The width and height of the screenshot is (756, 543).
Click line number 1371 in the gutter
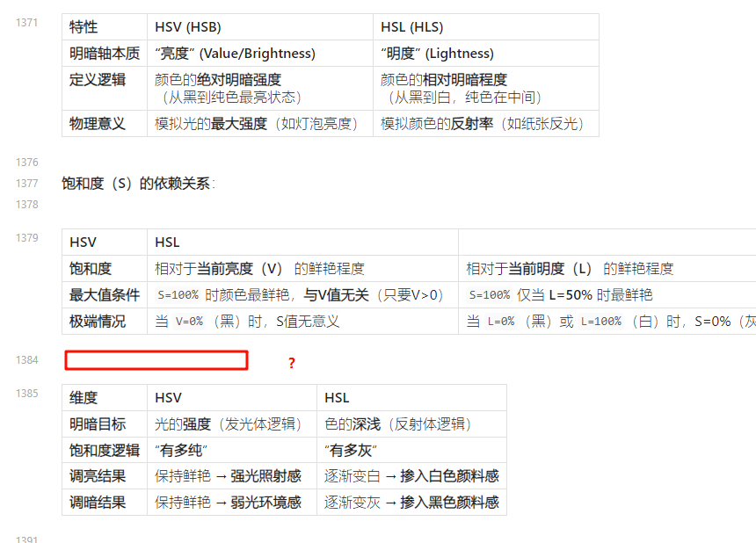(26, 23)
